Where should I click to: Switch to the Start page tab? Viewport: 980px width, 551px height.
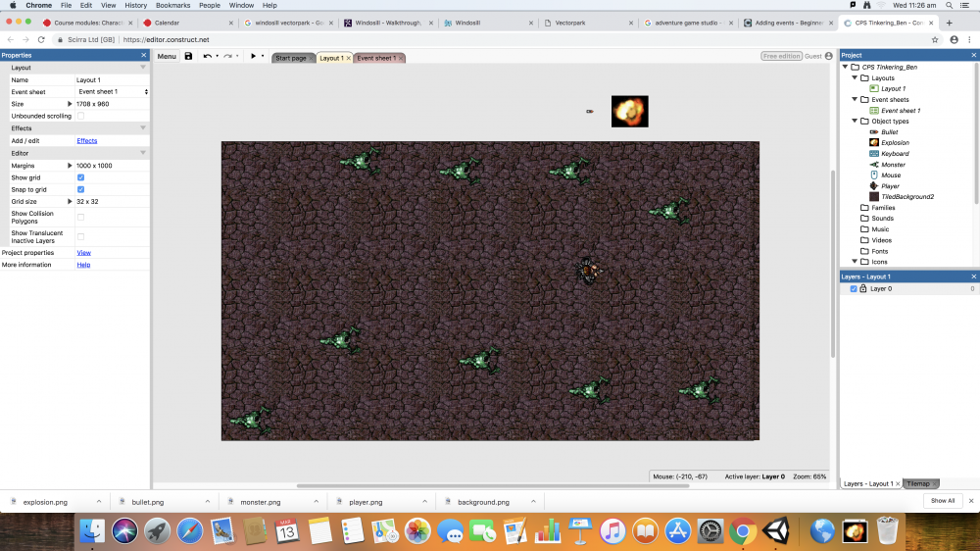coord(291,58)
